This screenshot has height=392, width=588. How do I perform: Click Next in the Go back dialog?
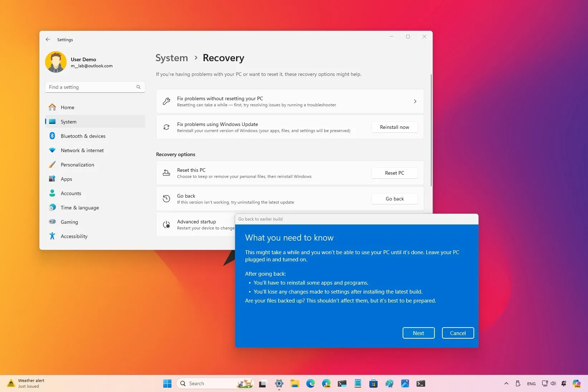418,333
